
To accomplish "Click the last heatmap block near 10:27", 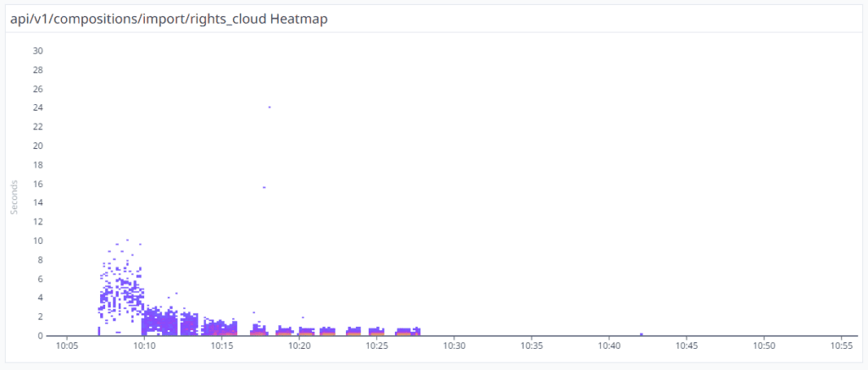I will (x=409, y=331).
